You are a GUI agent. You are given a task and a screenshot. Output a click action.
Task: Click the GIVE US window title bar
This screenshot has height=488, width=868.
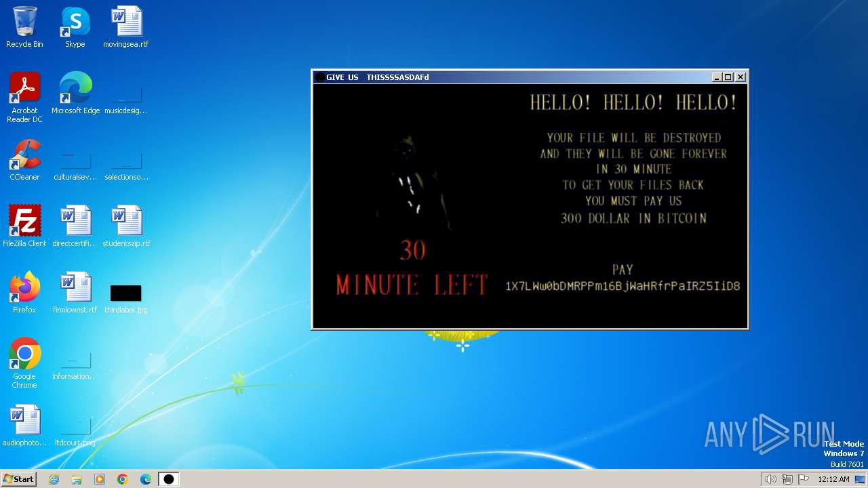(529, 77)
